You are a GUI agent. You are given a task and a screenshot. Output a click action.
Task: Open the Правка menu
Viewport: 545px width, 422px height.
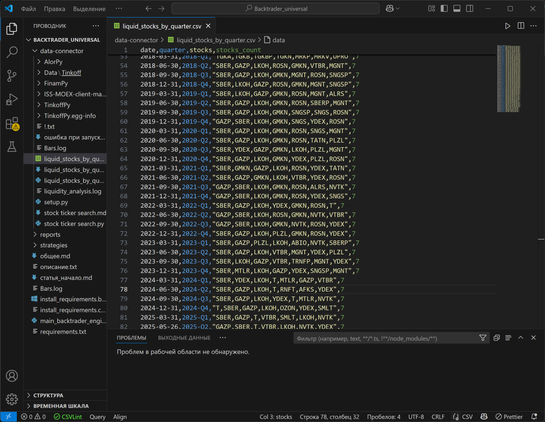click(54, 9)
